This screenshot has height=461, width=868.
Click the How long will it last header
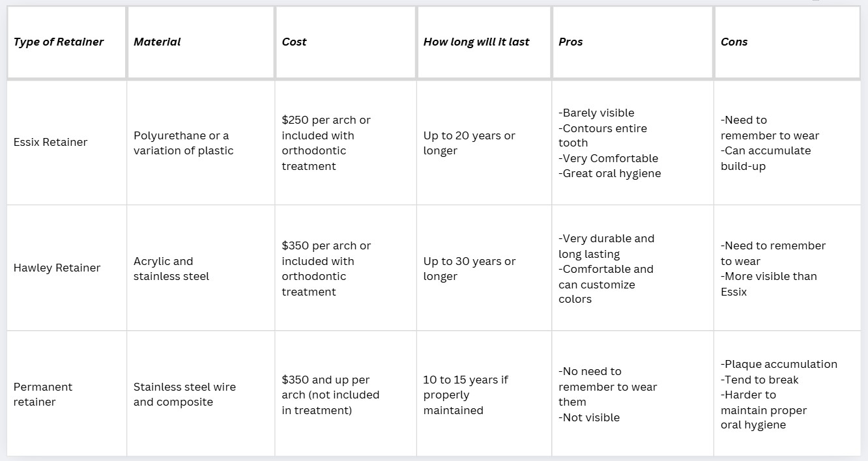(484, 42)
